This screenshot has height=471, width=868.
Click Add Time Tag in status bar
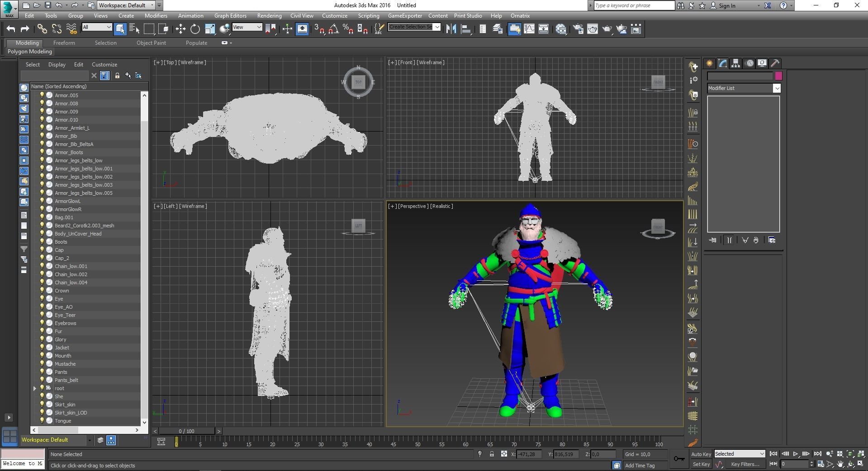640,466
